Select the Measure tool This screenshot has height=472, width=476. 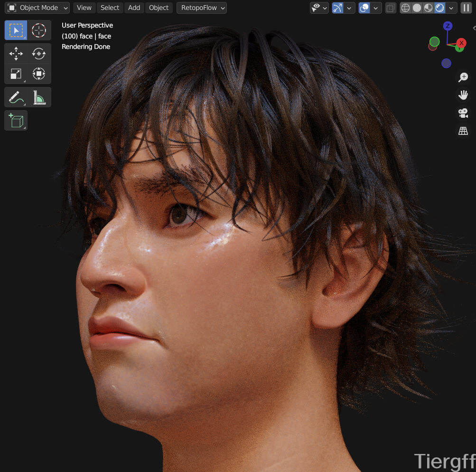point(39,97)
